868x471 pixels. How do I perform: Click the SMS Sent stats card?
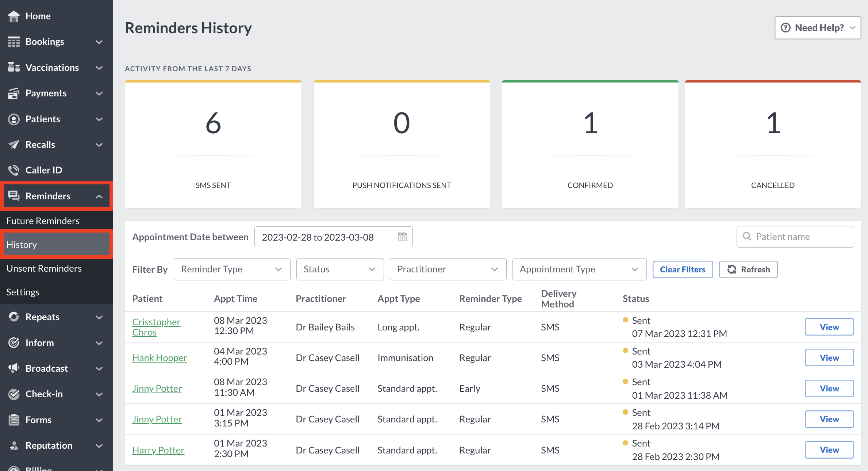[x=213, y=145]
